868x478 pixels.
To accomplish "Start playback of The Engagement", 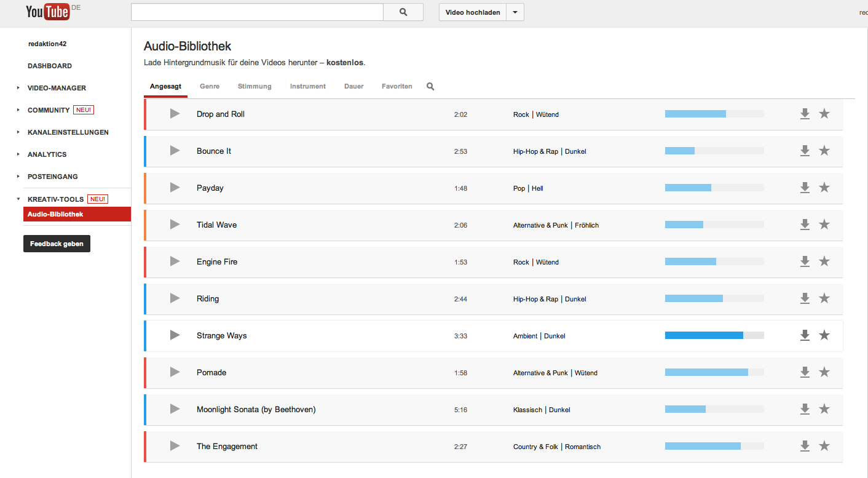I will (x=175, y=446).
